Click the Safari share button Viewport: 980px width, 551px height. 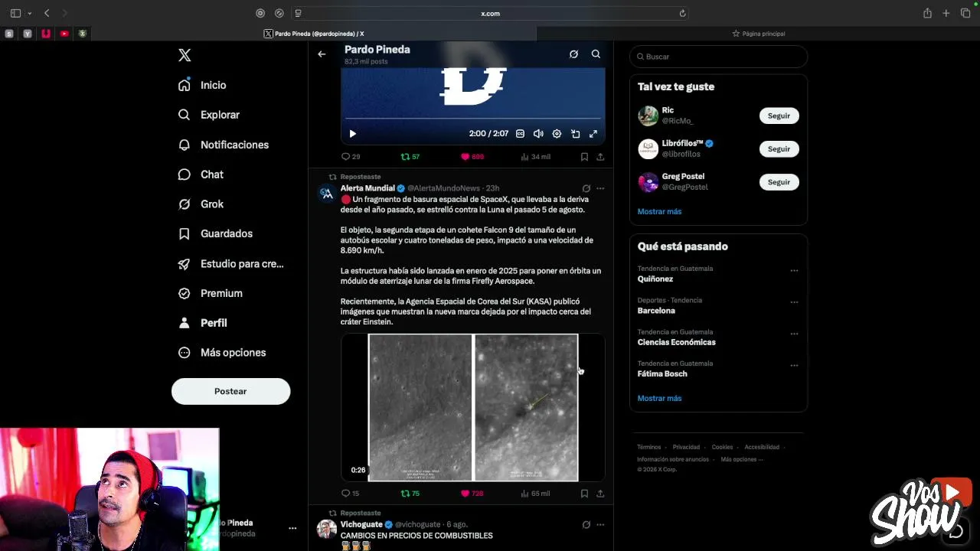click(x=927, y=13)
